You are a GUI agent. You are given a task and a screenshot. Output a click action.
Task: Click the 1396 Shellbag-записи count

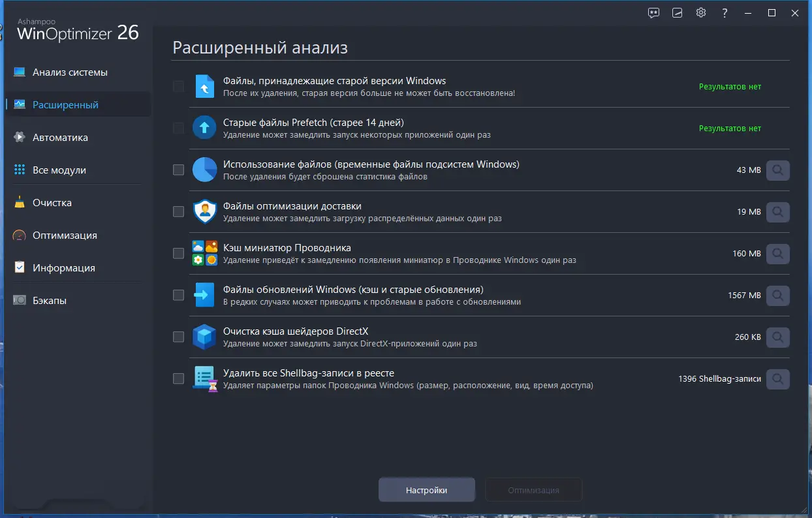coord(719,379)
